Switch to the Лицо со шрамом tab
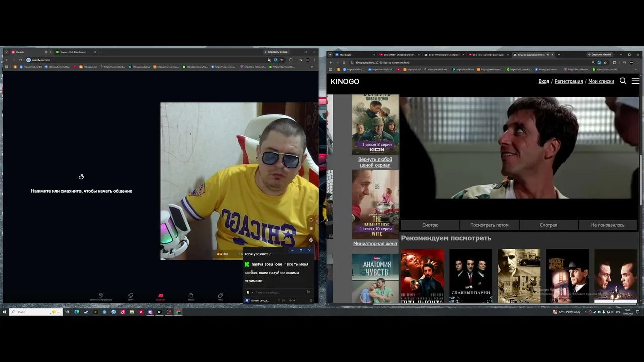Screen dimensions: 644x362 click(x=533, y=55)
